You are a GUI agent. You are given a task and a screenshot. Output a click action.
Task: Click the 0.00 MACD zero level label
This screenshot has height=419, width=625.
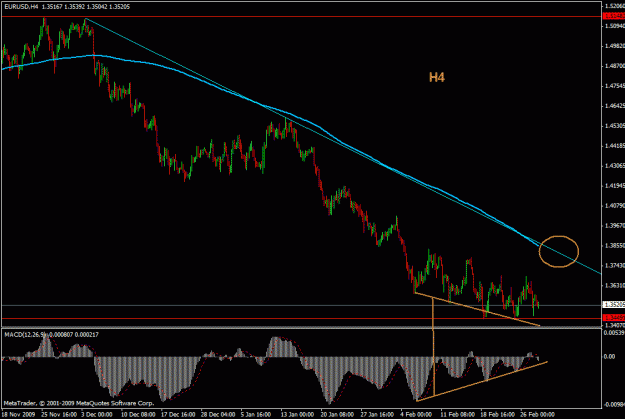[610, 356]
